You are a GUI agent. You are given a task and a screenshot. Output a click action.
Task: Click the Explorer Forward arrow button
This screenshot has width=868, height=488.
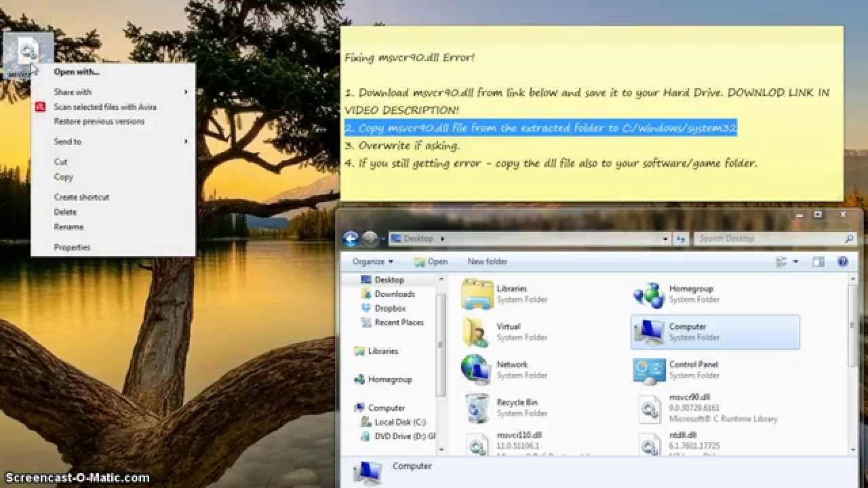click(x=370, y=239)
